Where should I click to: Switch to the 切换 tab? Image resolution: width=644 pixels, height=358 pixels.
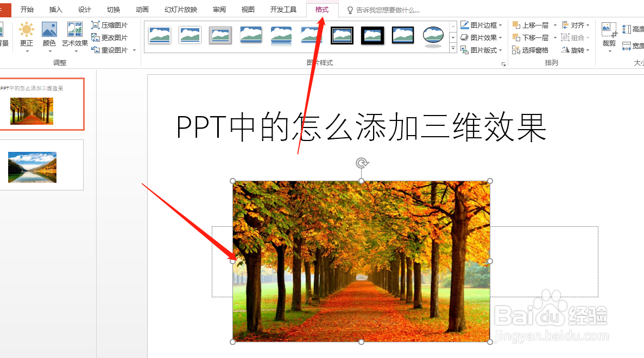click(x=113, y=9)
